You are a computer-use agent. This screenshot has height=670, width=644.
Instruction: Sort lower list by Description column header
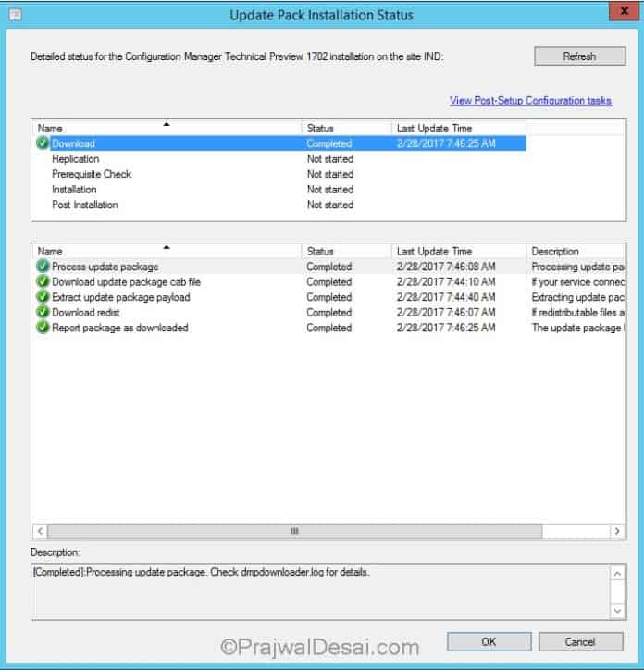(x=576, y=252)
